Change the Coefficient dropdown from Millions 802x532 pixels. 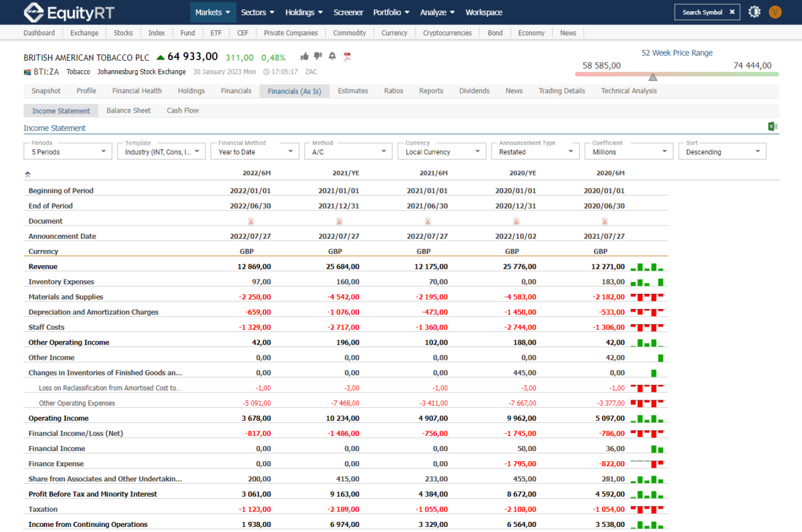628,151
